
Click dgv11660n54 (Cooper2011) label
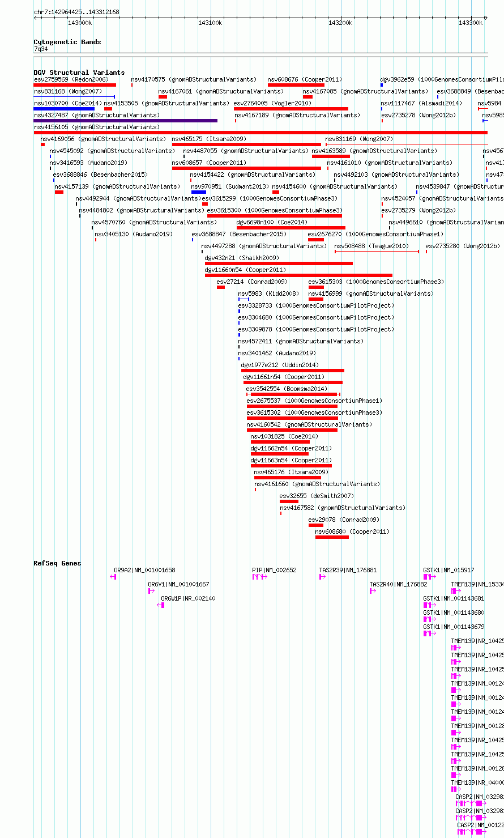click(246, 270)
